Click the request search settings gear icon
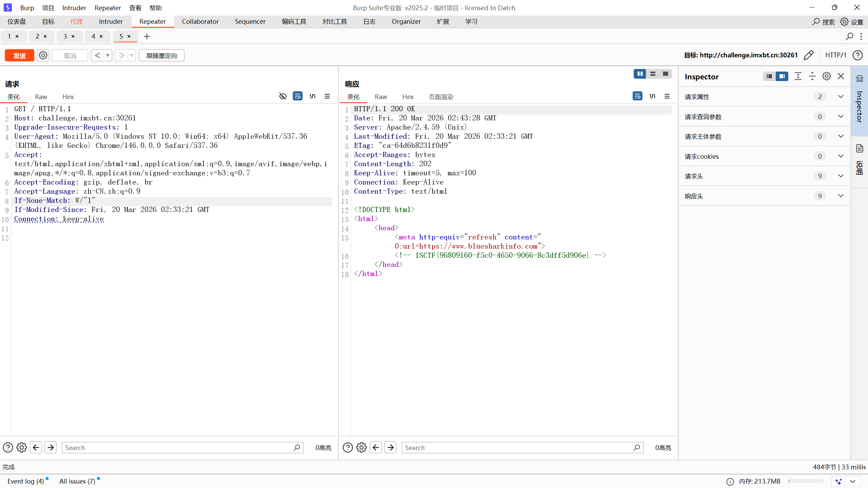This screenshot has height=488, width=868. pos(22,448)
